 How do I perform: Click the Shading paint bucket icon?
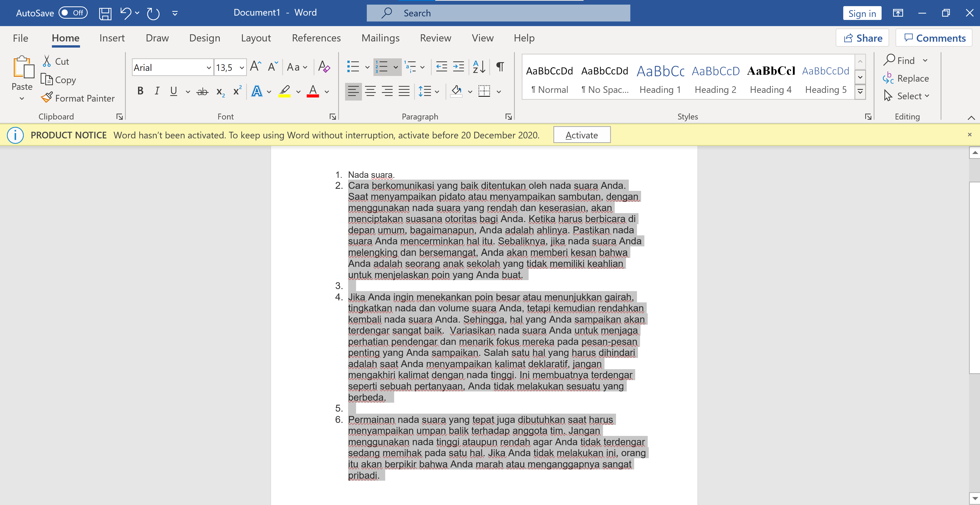tap(456, 91)
